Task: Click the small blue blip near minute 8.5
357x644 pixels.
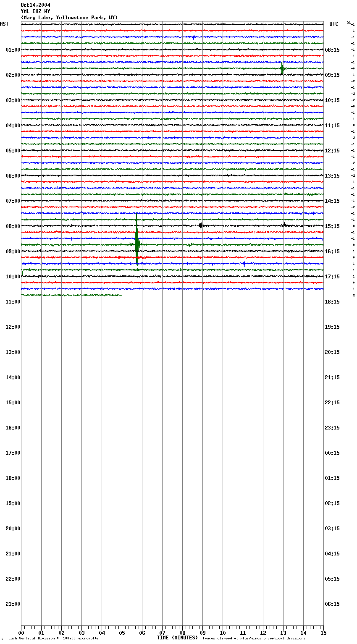Action: [194, 37]
